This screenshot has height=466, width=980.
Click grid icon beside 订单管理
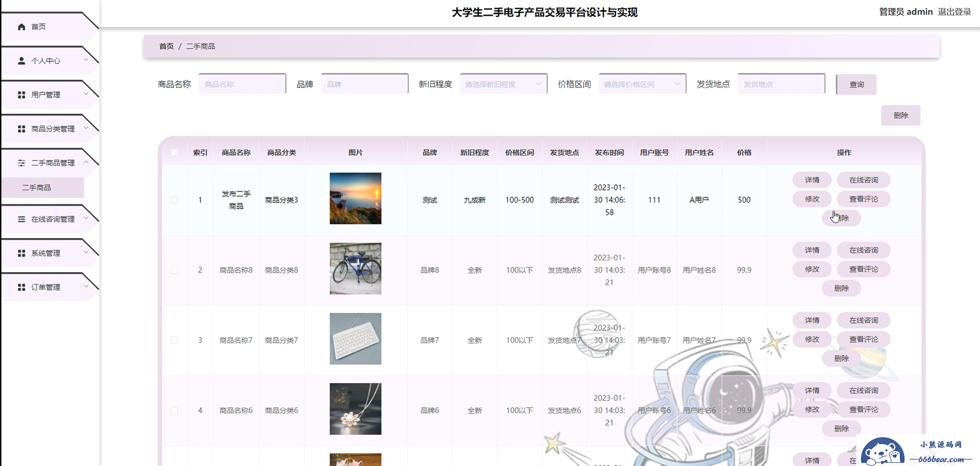[x=22, y=287]
